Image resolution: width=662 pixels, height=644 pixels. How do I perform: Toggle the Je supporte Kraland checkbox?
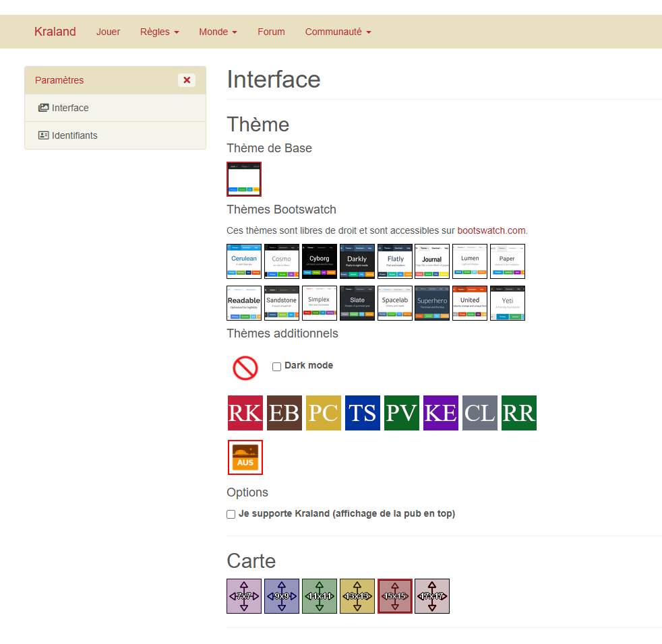pos(231,514)
